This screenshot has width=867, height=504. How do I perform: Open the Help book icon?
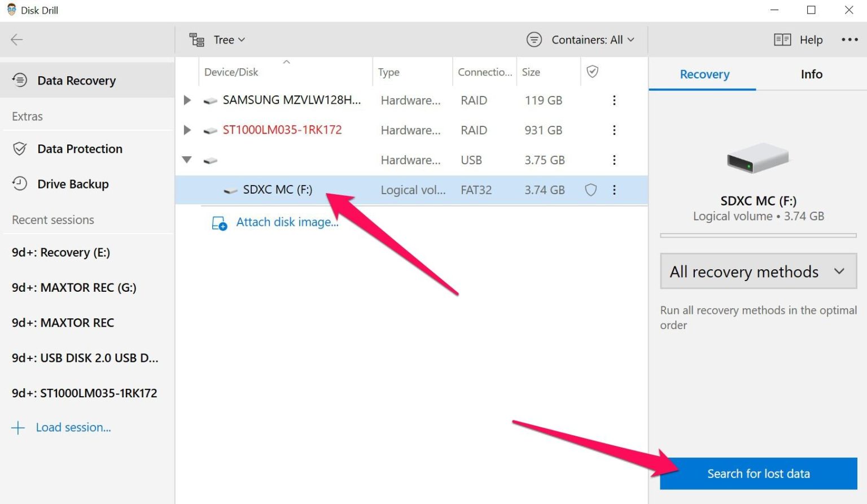(x=782, y=40)
